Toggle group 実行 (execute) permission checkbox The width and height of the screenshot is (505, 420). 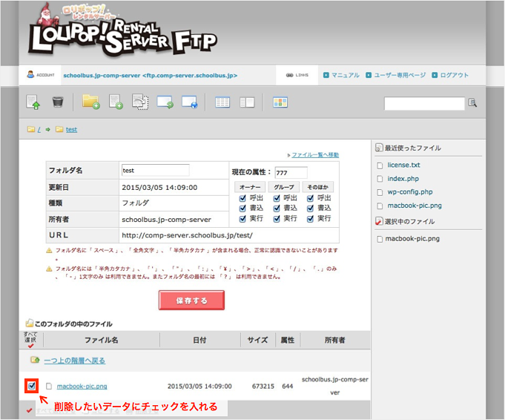coord(277,219)
